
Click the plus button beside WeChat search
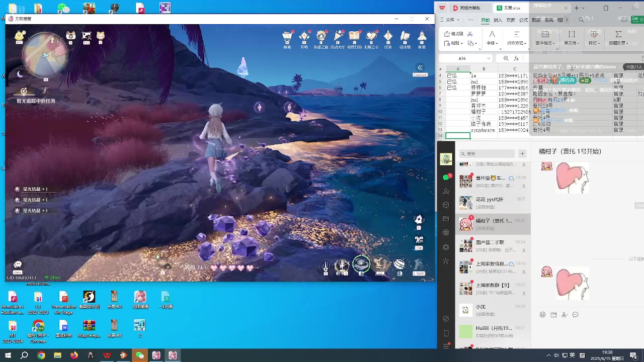522,153
